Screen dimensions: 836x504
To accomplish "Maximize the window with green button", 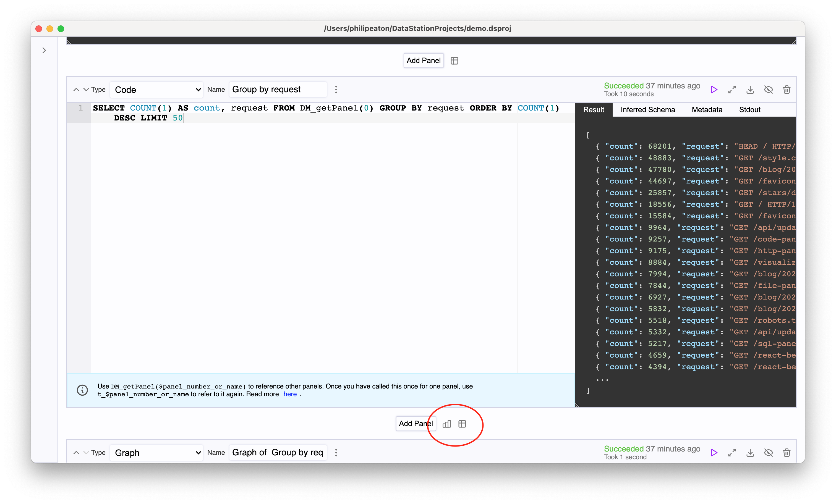I will point(61,29).
